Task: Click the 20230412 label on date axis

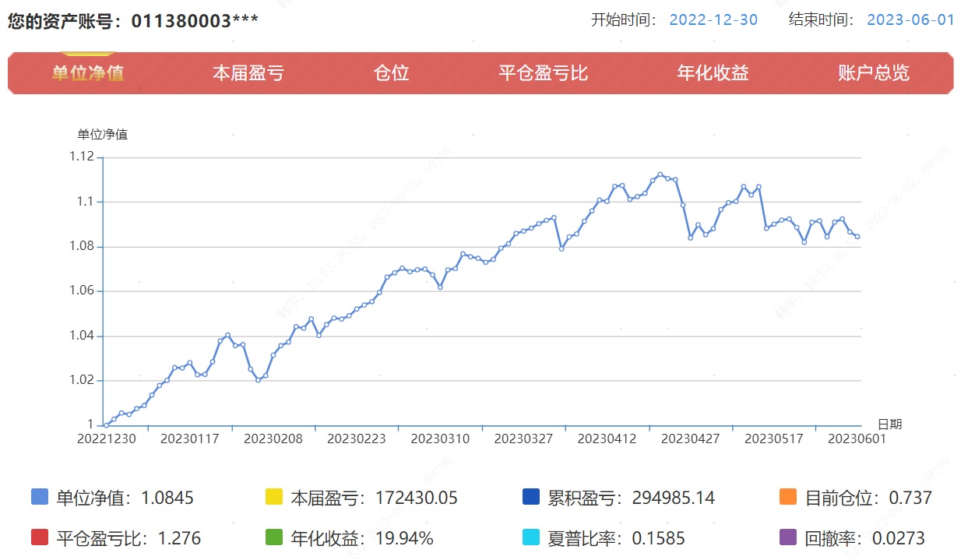Action: click(607, 439)
